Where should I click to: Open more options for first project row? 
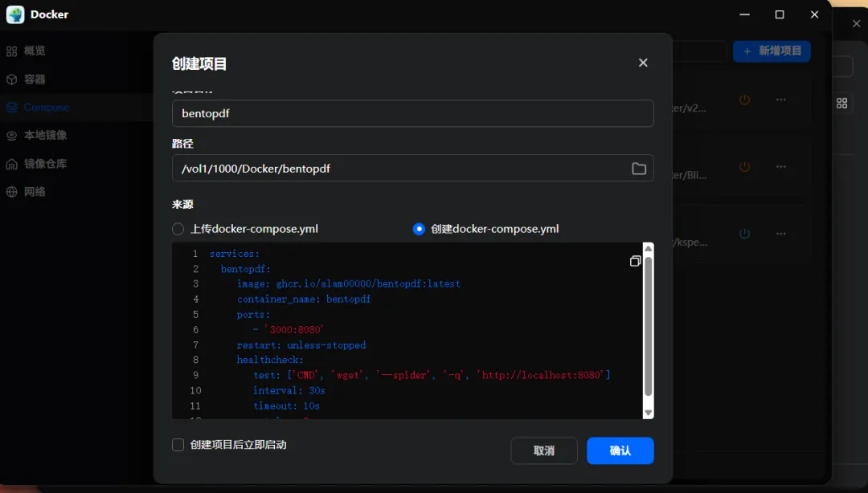[x=780, y=100]
